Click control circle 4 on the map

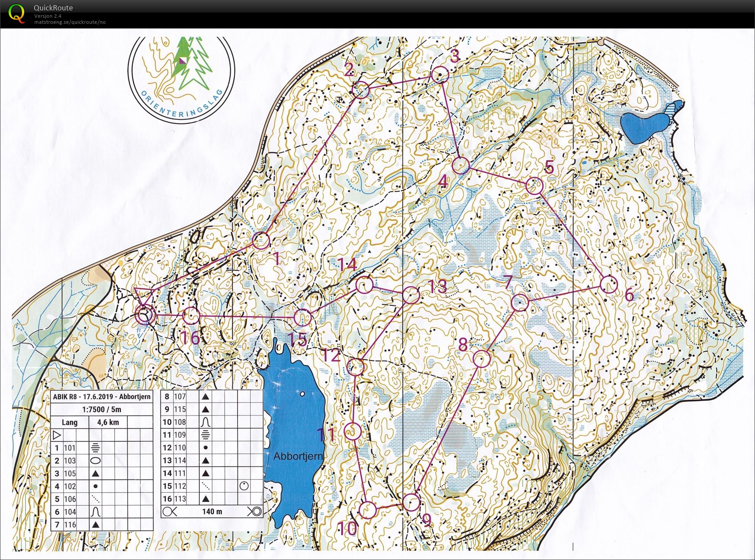click(x=461, y=166)
